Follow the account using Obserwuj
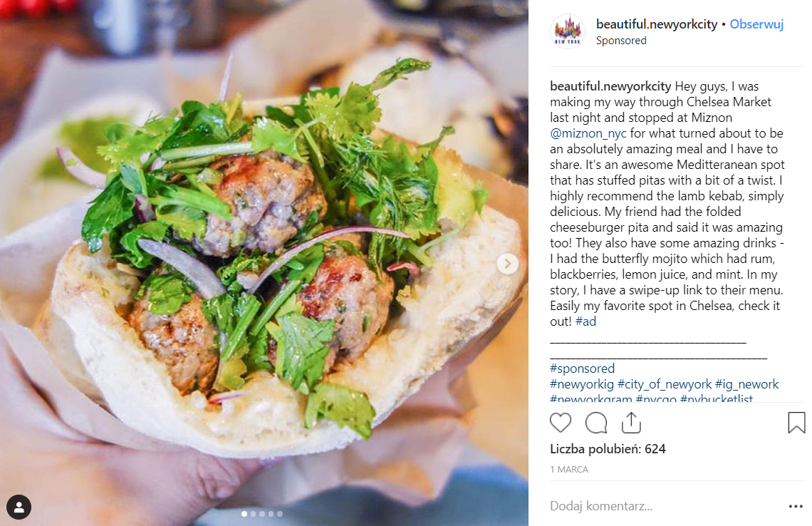This screenshot has height=526, width=812. 756,24
